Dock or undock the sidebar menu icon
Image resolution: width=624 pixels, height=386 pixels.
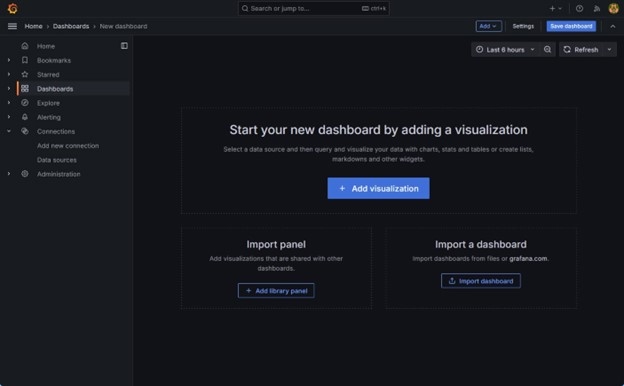124,46
